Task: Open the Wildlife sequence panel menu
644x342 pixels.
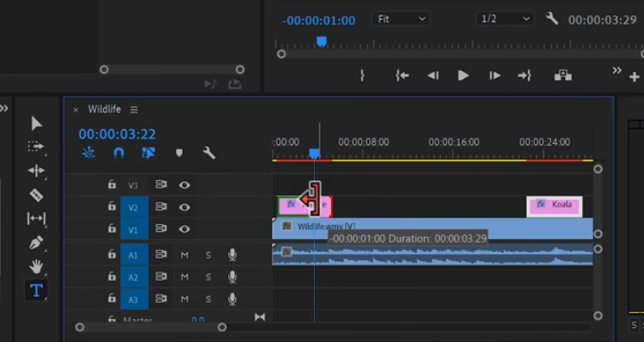Action: pos(134,110)
